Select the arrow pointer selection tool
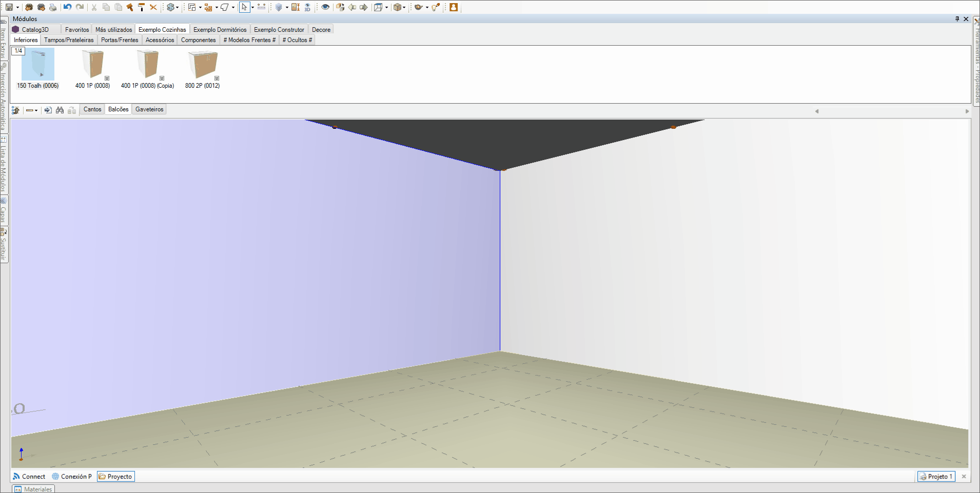Image resolution: width=980 pixels, height=493 pixels. tap(244, 7)
